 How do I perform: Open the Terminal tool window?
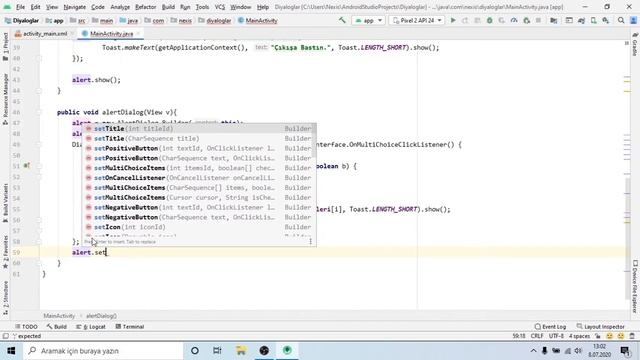tap(130, 327)
